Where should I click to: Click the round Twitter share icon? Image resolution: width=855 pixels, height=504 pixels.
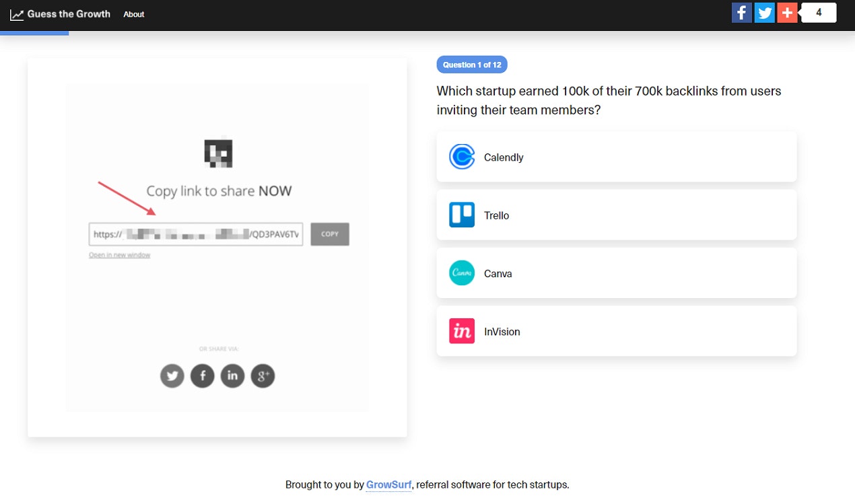[172, 375]
